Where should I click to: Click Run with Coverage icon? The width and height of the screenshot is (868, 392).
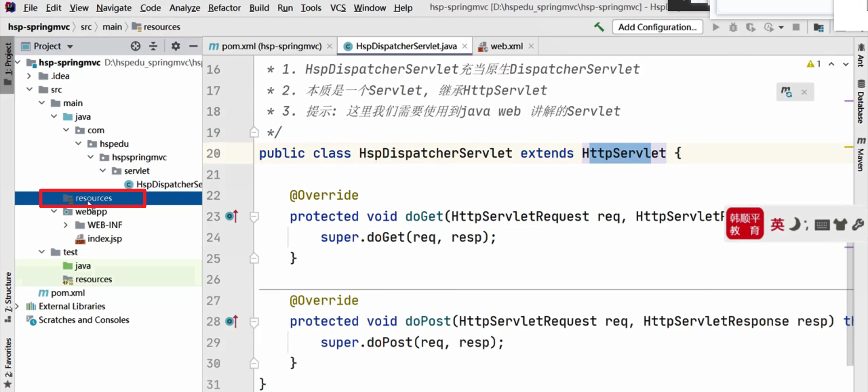point(750,27)
